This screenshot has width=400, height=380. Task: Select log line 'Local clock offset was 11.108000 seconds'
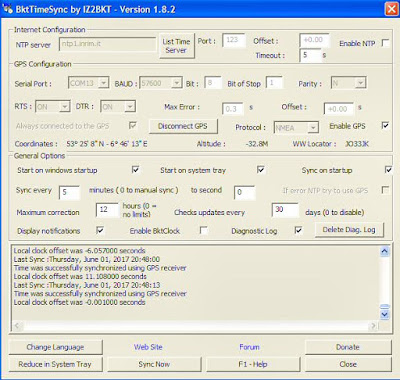(80, 276)
